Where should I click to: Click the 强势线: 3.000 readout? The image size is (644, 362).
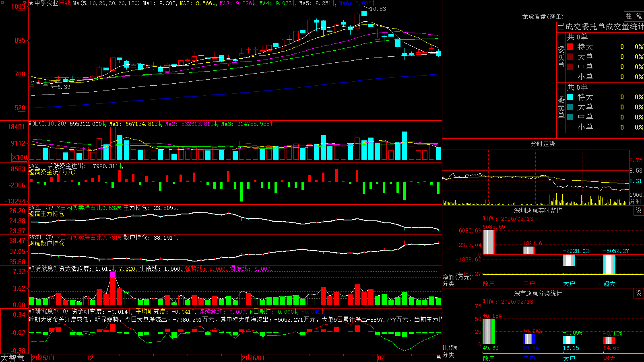coord(205,268)
